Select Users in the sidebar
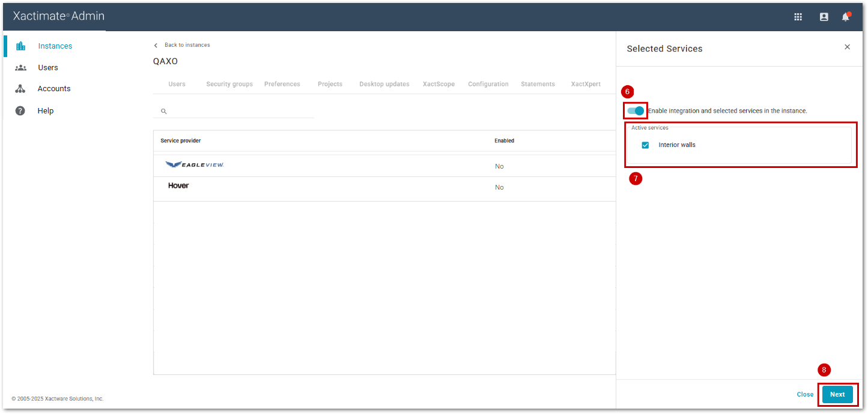The image size is (868, 414). coord(48,68)
